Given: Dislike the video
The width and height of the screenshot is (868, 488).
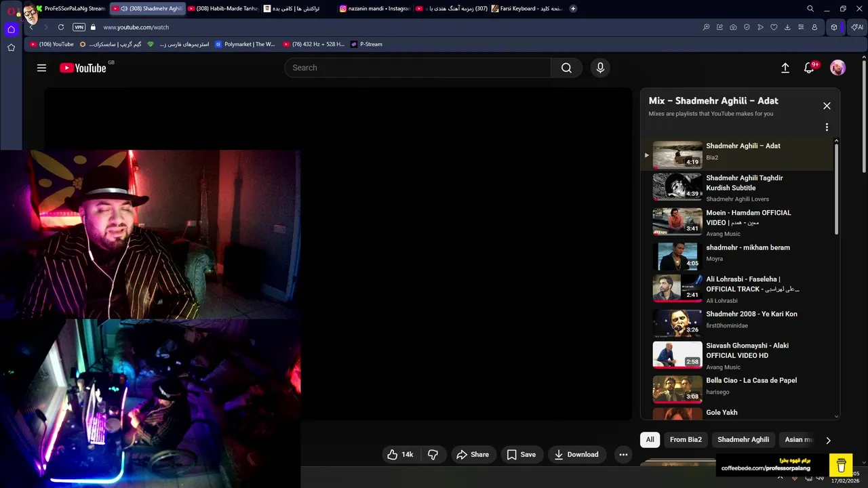Looking at the screenshot, I should pos(433,455).
